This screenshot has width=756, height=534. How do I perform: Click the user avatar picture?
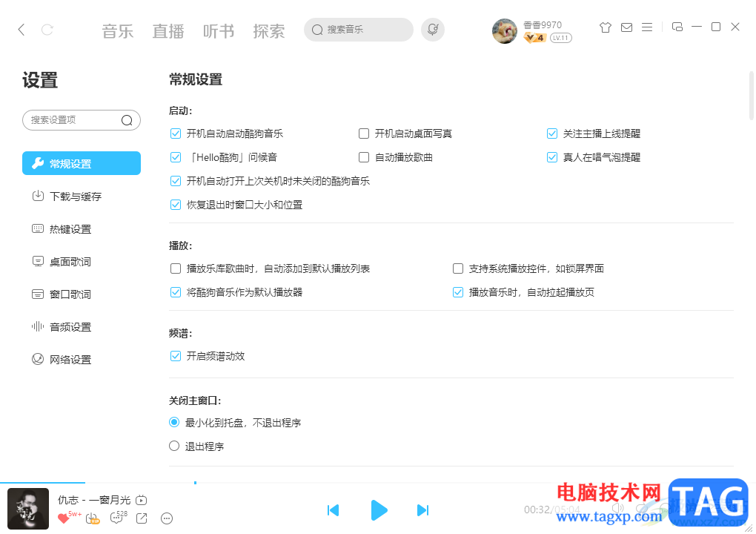point(504,31)
